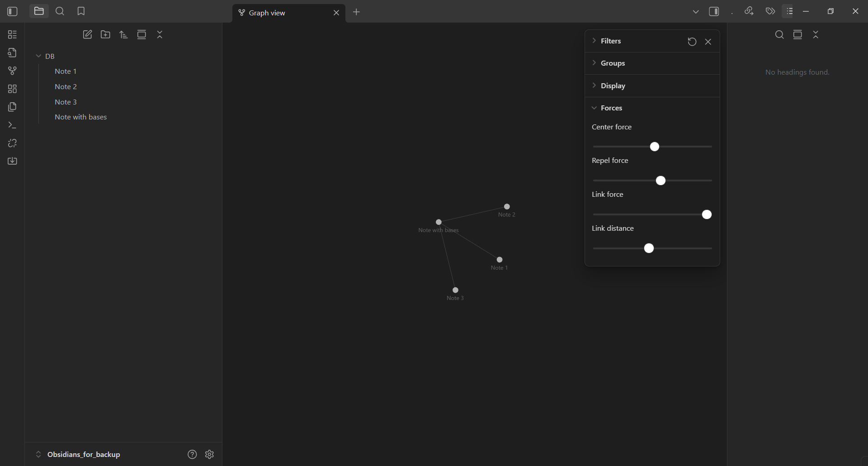The width and height of the screenshot is (868, 466).
Task: Open the search pane icon
Action: pyautogui.click(x=60, y=11)
